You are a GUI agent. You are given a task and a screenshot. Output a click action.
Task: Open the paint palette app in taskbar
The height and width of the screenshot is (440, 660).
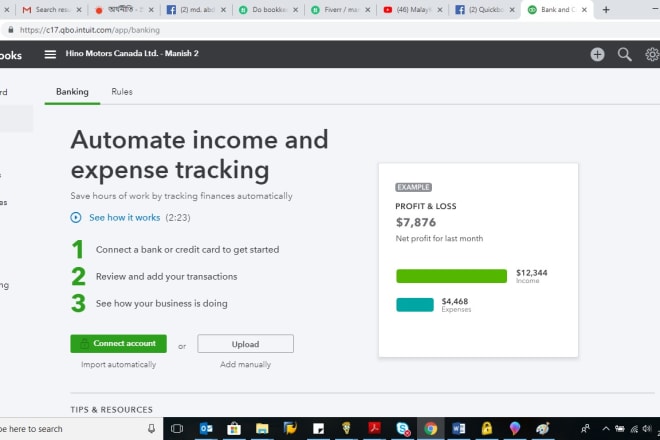click(x=543, y=429)
